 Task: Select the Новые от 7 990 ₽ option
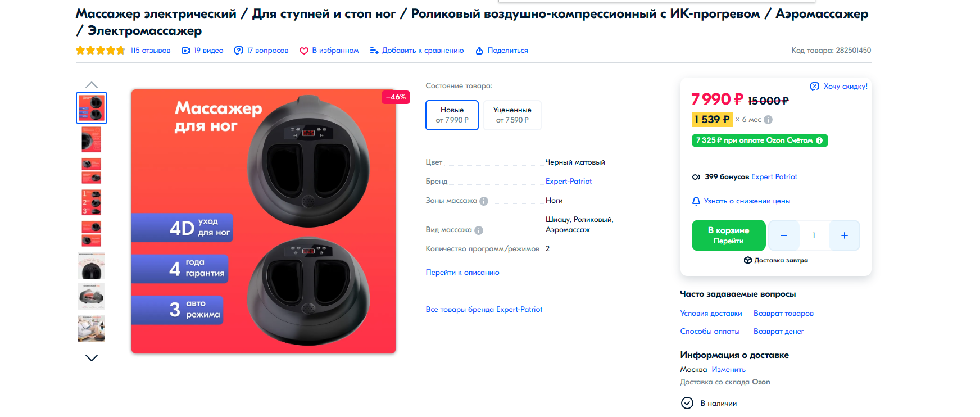click(x=452, y=115)
